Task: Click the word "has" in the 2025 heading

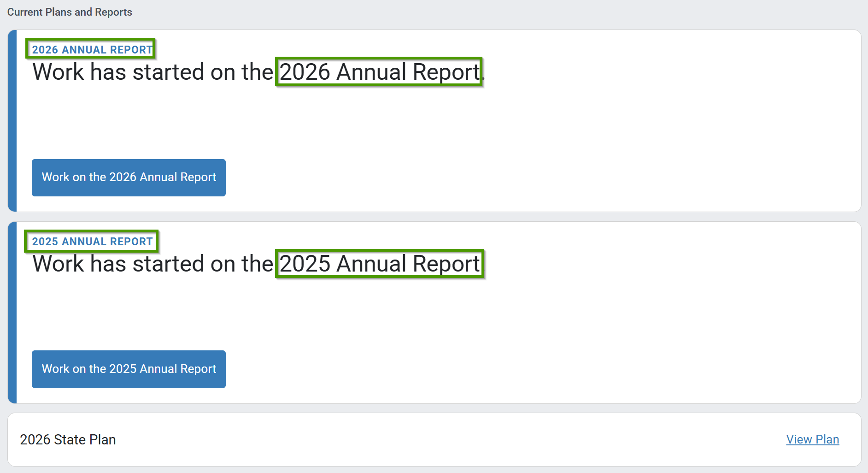Action: pyautogui.click(x=108, y=264)
